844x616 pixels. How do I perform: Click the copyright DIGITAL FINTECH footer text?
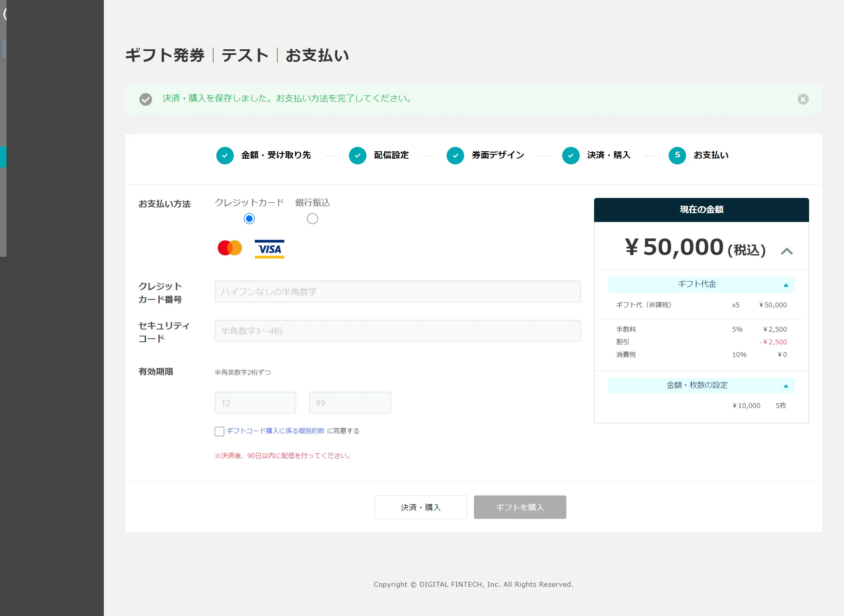tap(473, 585)
